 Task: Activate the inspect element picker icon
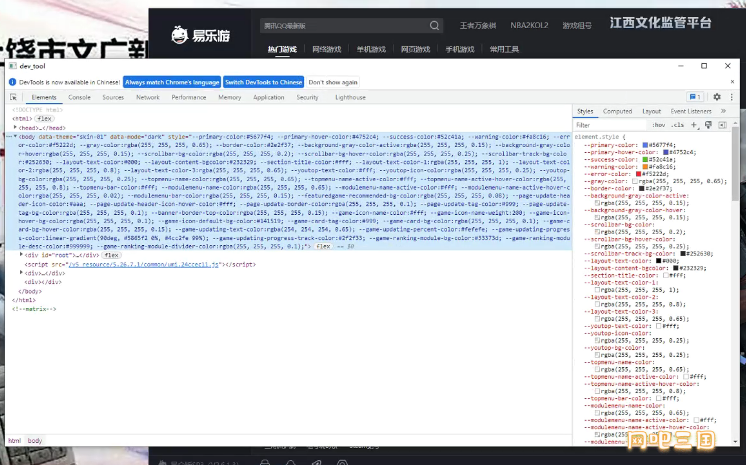(x=13, y=97)
